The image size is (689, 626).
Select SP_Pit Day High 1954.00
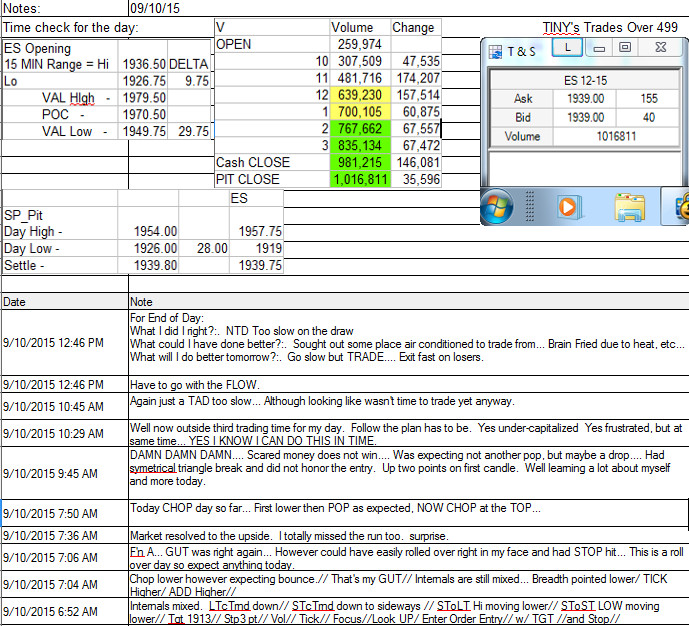(x=149, y=231)
